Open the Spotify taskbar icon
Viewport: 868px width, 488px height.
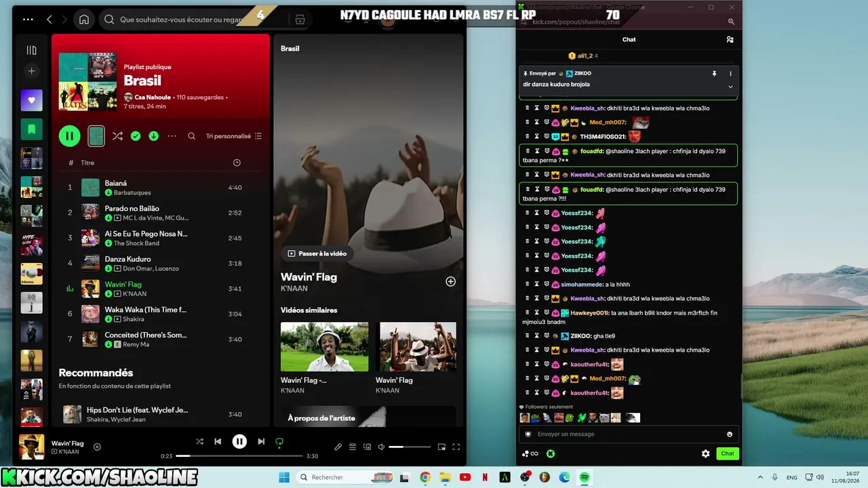tap(585, 477)
